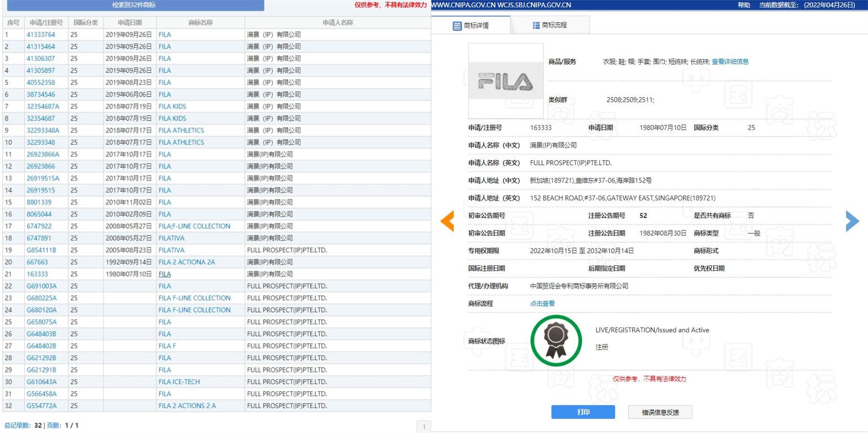This screenshot has height=433, width=868.
Task: Open 点击查看 to view trademark process
Action: [542, 303]
